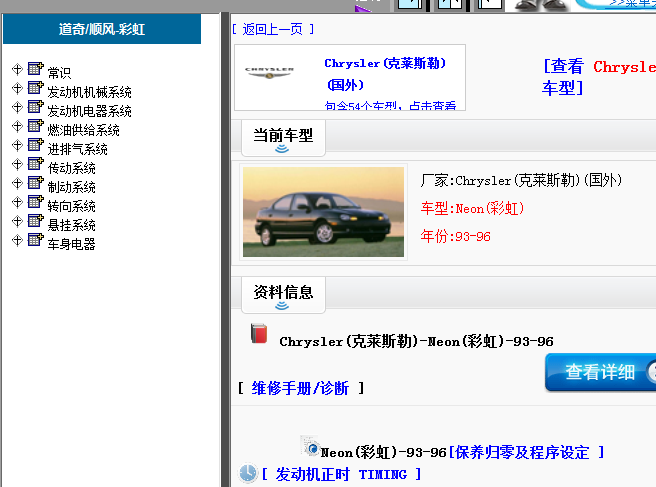Click the Neon car photo thumbnail

pos(323,212)
